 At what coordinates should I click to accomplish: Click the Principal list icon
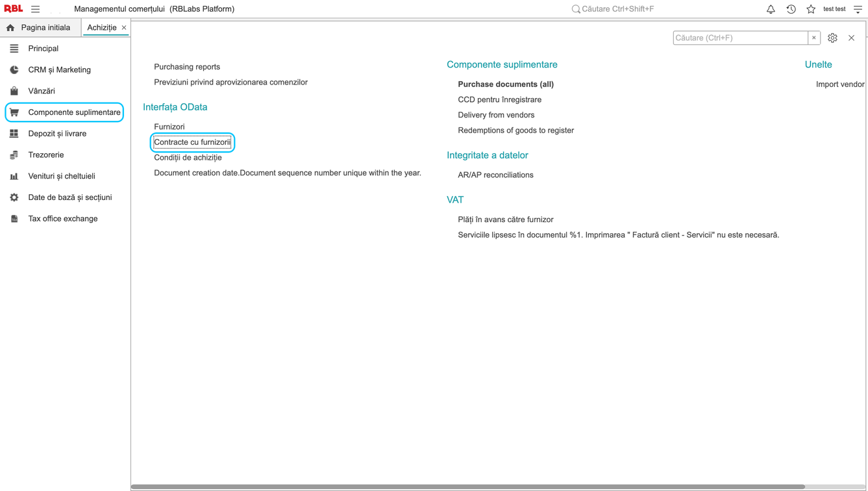14,49
